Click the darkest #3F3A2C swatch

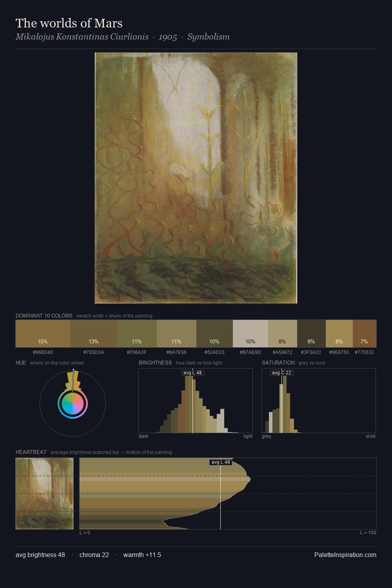point(311,334)
